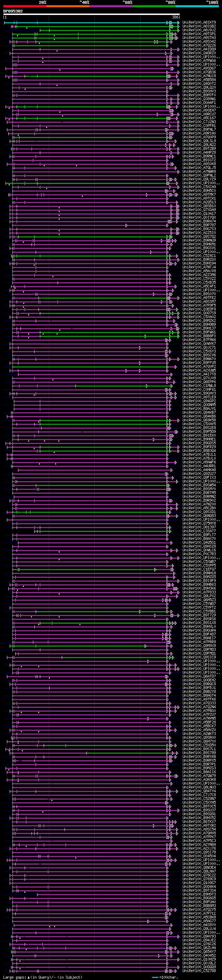Select the UniRef100_C5XAV5 label

pos(199,424)
